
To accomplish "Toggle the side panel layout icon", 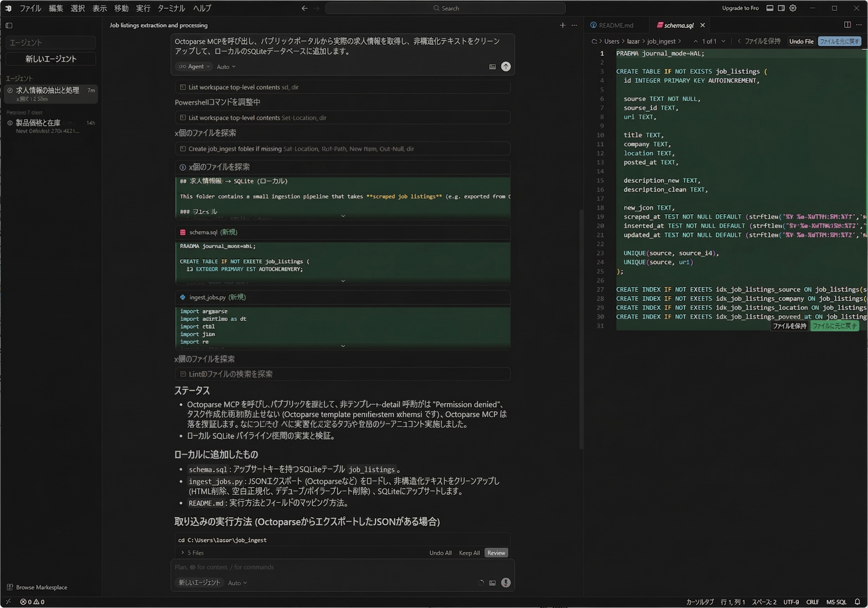I will pos(781,8).
